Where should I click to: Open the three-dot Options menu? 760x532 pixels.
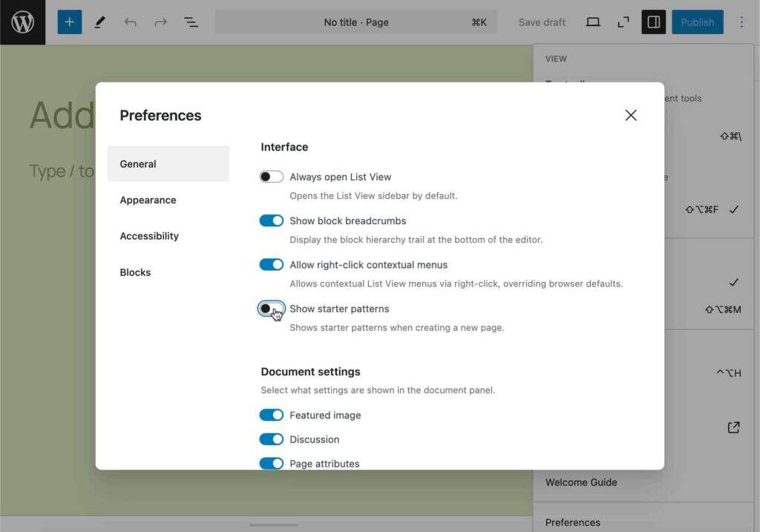click(741, 22)
